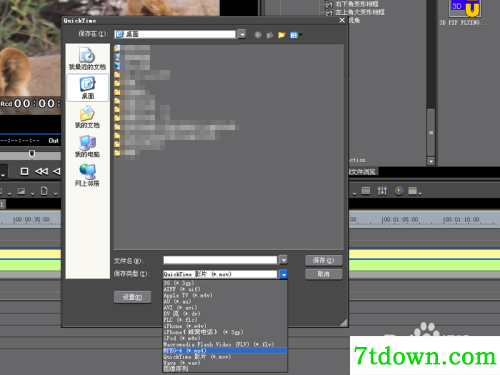Image resolution: width=500 pixels, height=375 pixels.
Task: Create a new folder in the dialog
Action: click(282, 35)
